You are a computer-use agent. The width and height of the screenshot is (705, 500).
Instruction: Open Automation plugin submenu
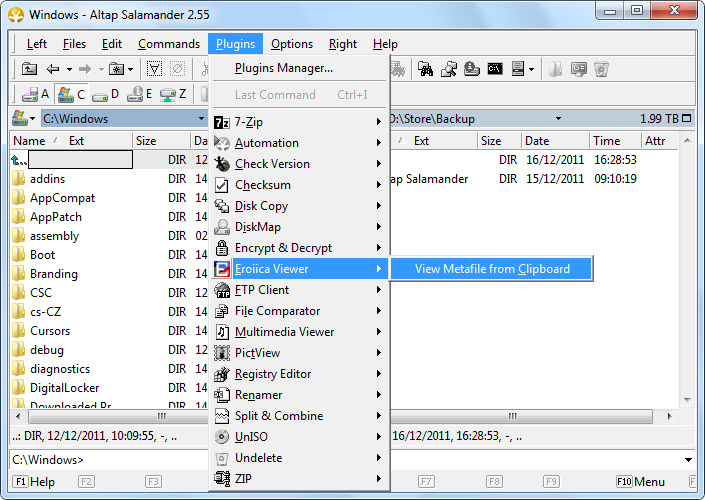299,143
